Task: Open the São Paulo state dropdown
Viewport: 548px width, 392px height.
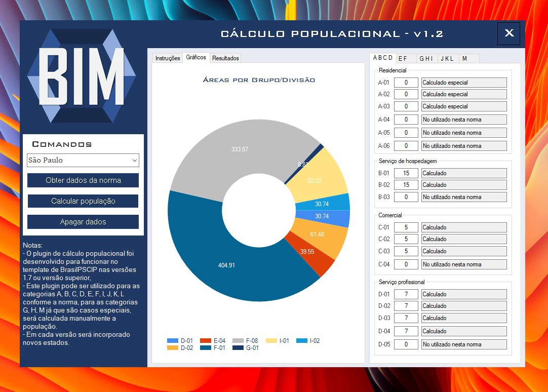Action: click(83, 160)
